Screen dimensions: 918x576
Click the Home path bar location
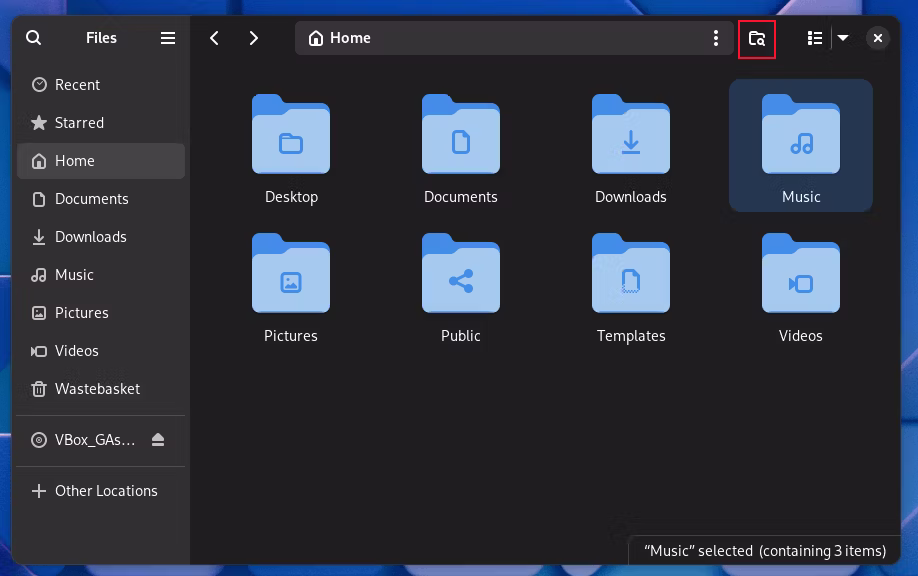coord(340,38)
